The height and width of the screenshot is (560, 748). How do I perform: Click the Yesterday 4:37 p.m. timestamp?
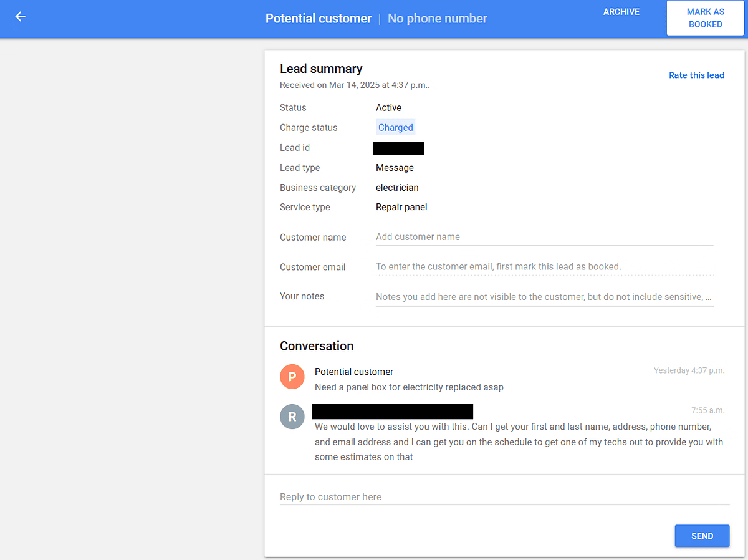click(x=689, y=370)
